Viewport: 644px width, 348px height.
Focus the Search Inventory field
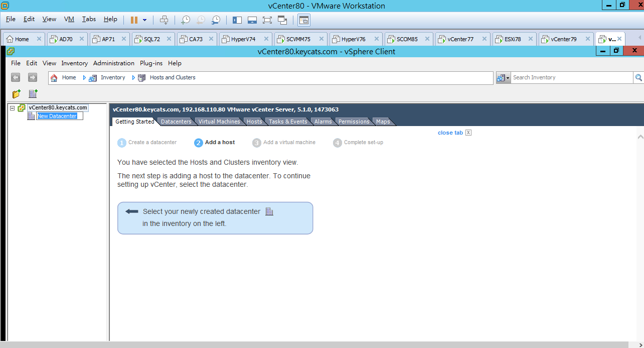[x=572, y=77]
